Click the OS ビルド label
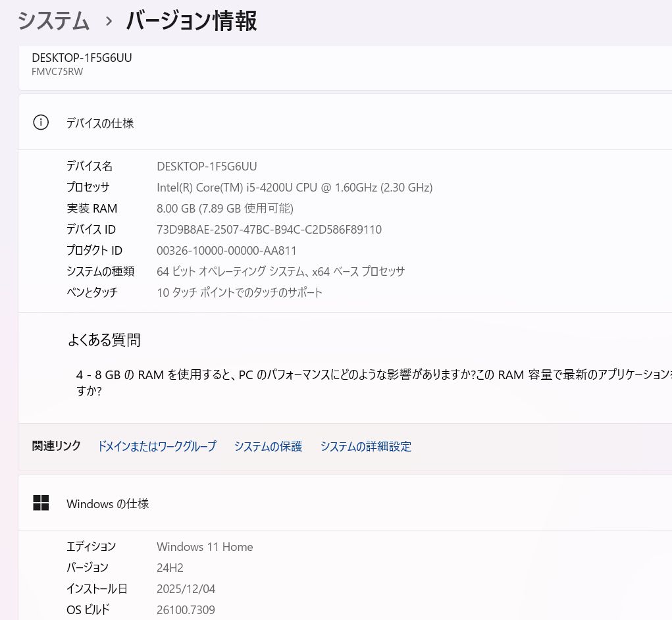 pyautogui.click(x=88, y=609)
